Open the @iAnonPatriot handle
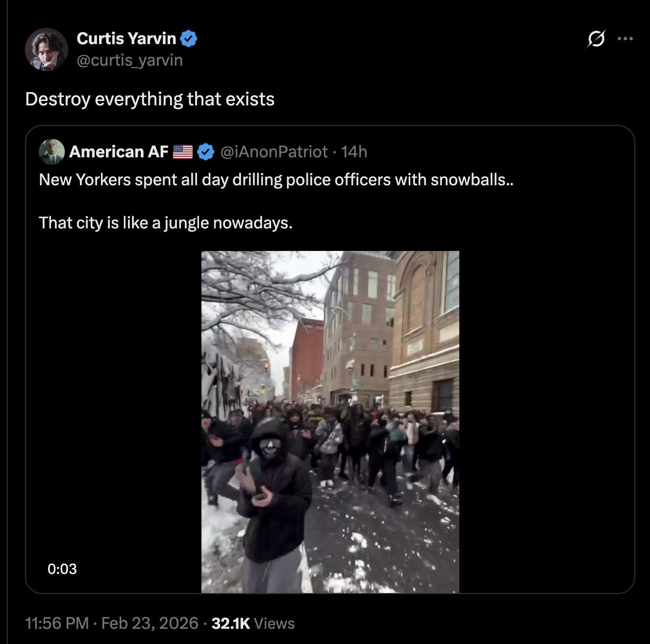The height and width of the screenshot is (644, 650). tap(274, 152)
